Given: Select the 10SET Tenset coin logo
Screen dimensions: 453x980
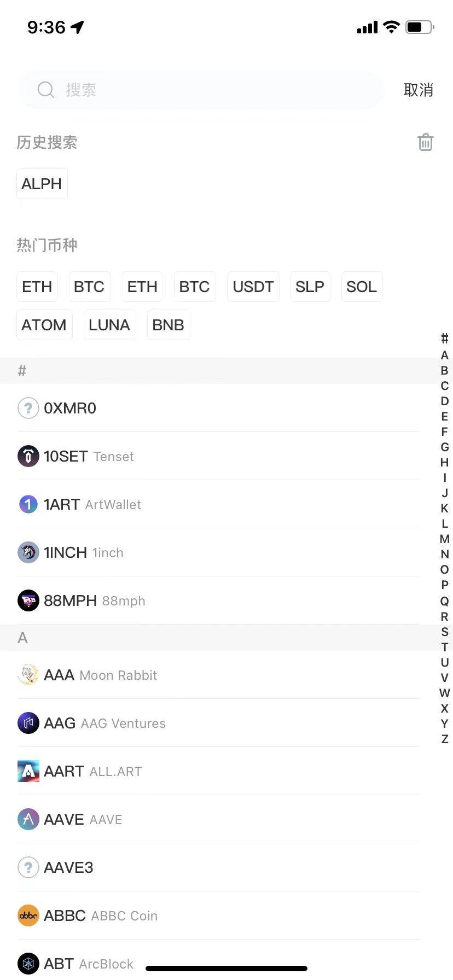Looking at the screenshot, I should (x=28, y=456).
